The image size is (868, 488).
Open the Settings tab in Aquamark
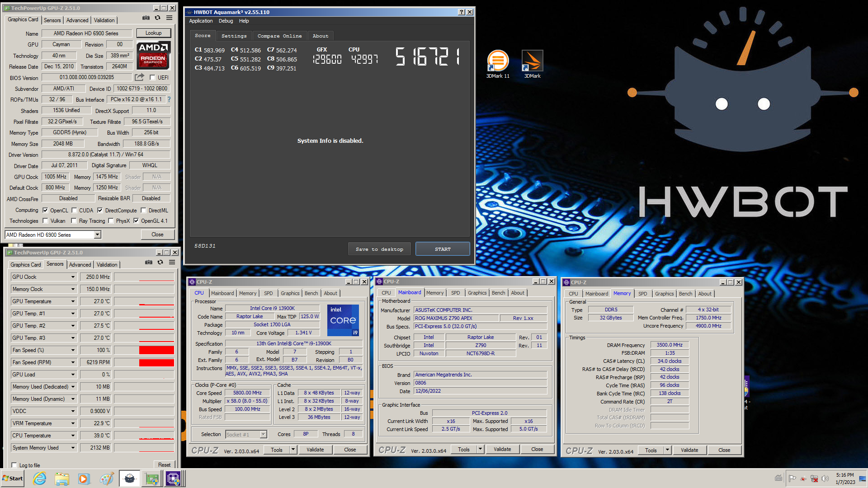pos(234,36)
